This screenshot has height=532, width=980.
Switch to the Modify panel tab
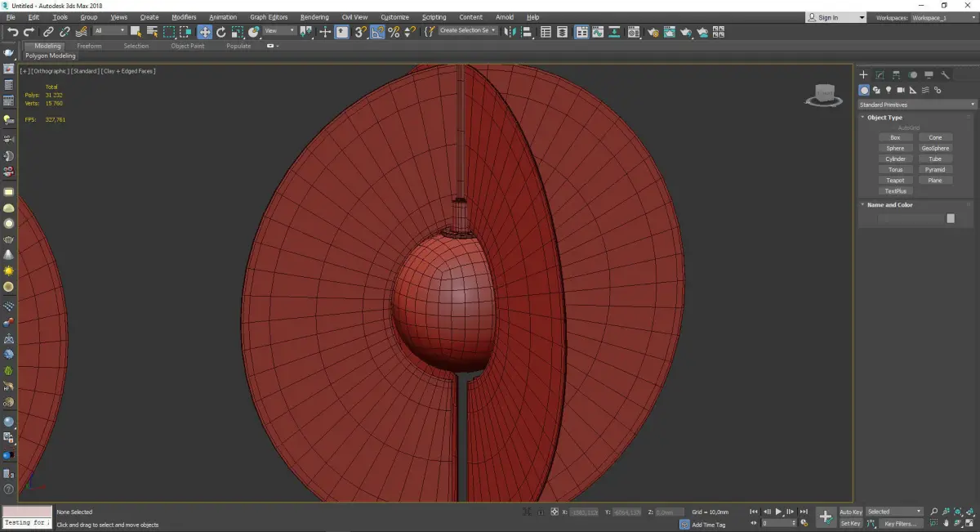(880, 74)
